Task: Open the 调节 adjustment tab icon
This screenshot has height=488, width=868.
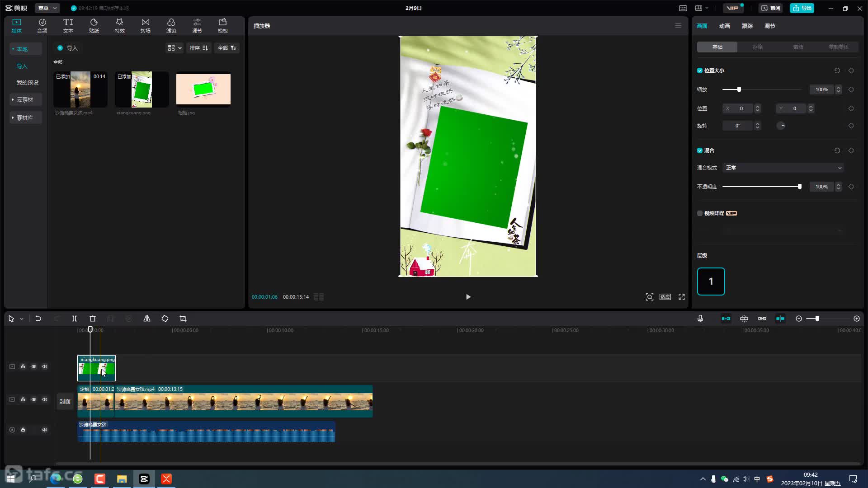Action: coord(197,26)
